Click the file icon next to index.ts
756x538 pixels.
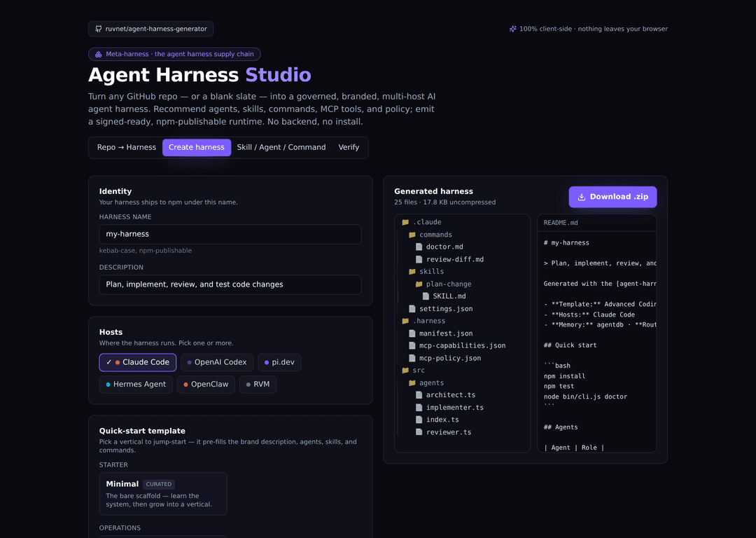tap(419, 420)
